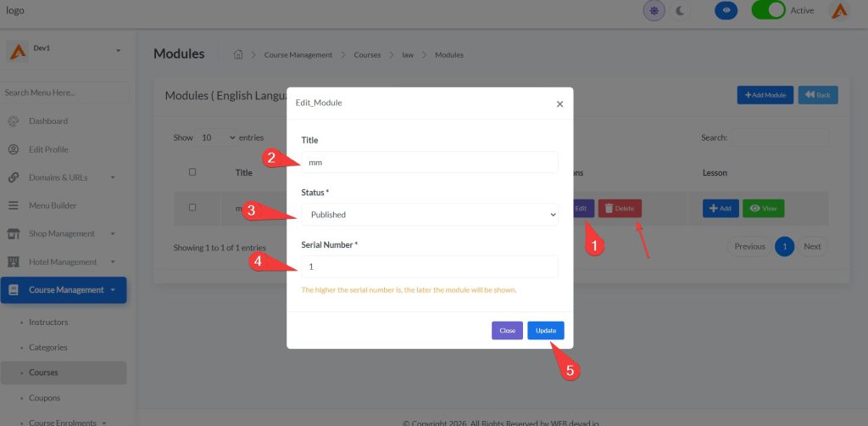Viewport: 868px width, 426px height.
Task: Click the home icon in breadcrumb
Action: 238,55
